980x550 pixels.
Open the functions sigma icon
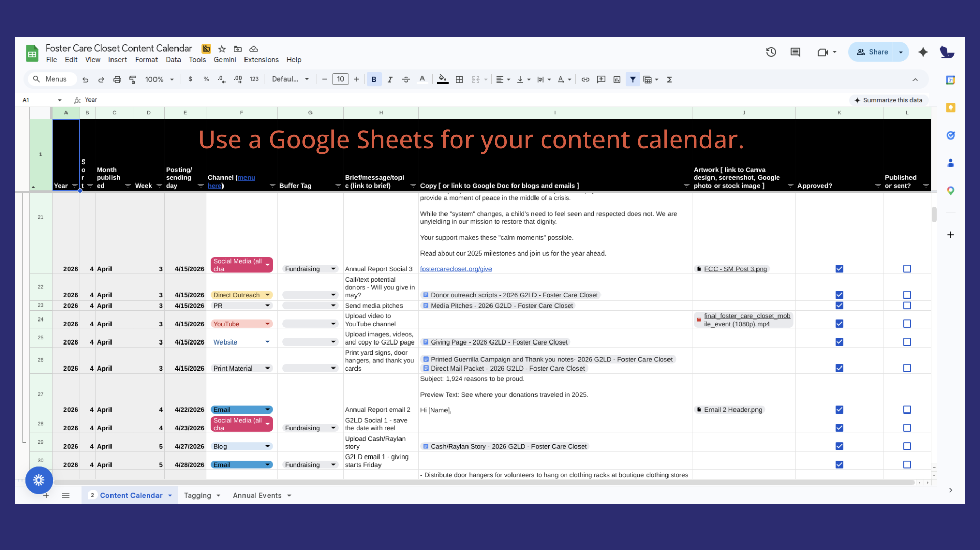click(x=669, y=79)
